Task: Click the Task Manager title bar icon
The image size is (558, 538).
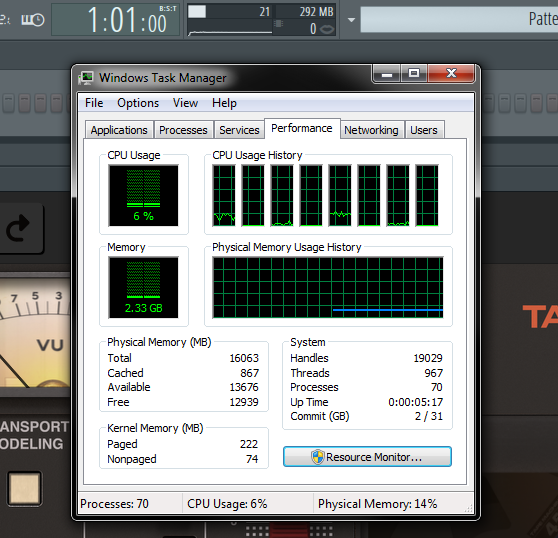Action: (x=86, y=78)
